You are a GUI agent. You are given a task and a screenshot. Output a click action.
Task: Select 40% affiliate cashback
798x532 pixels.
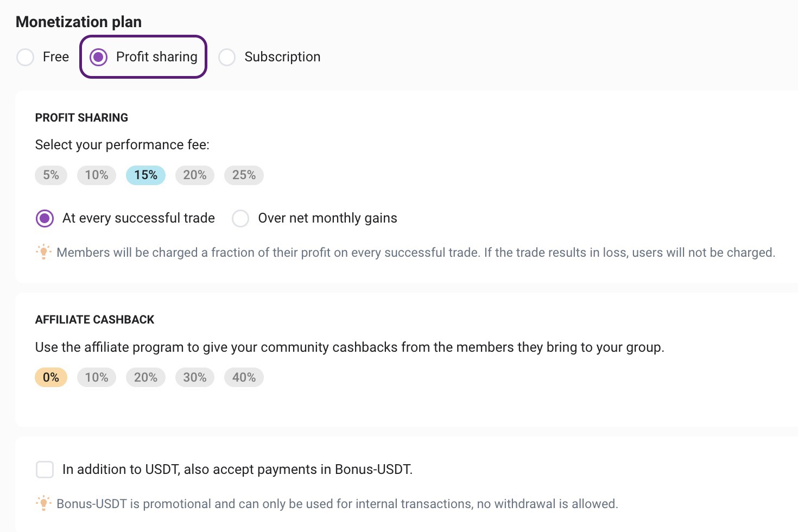pyautogui.click(x=244, y=377)
